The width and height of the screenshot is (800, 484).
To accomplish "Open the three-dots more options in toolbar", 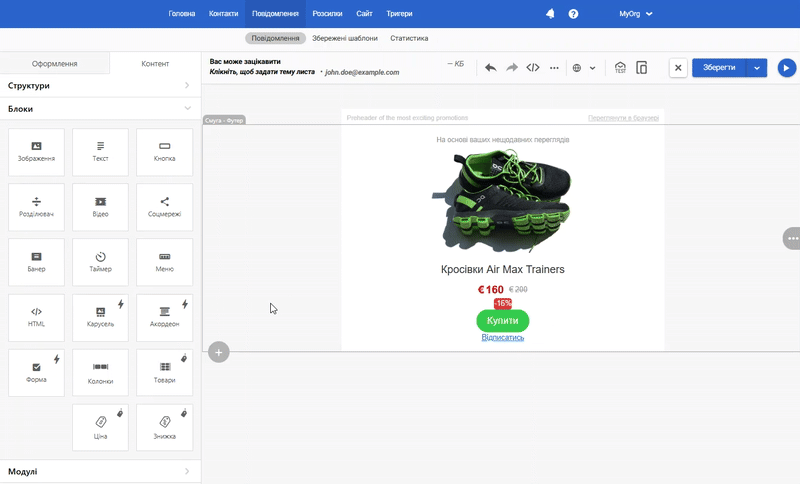I will tap(554, 68).
